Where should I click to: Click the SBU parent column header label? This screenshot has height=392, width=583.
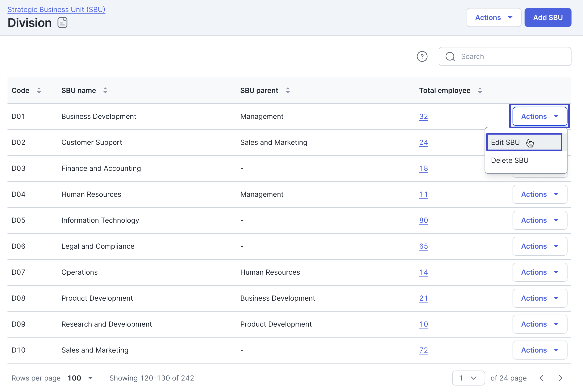click(259, 90)
